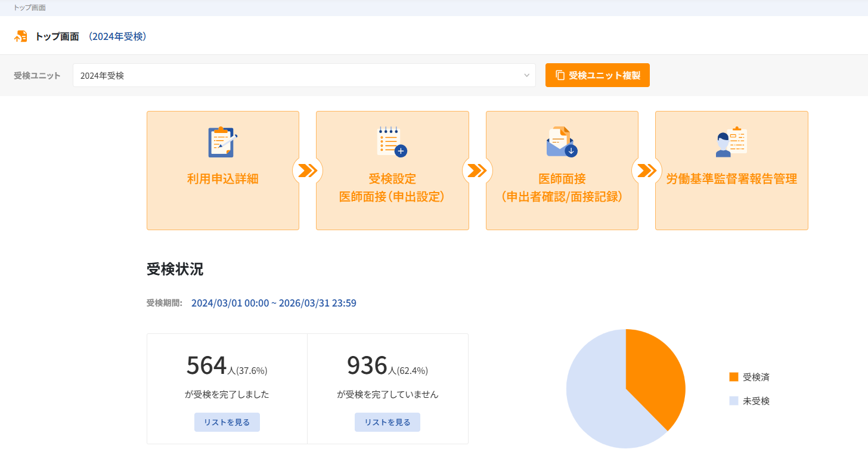The image size is (868, 455).
Task: Open the 受検ユニット dropdown showing 2024年受検
Action: (304, 75)
